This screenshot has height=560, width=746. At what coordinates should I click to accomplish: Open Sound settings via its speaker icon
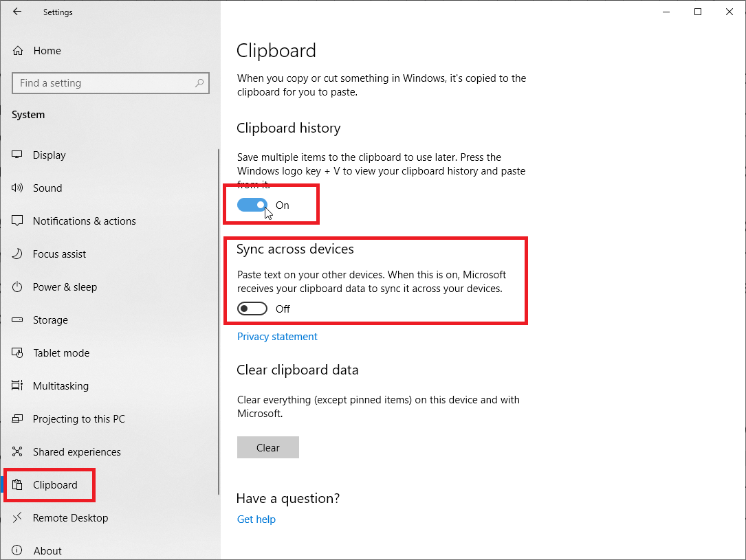coord(17,188)
